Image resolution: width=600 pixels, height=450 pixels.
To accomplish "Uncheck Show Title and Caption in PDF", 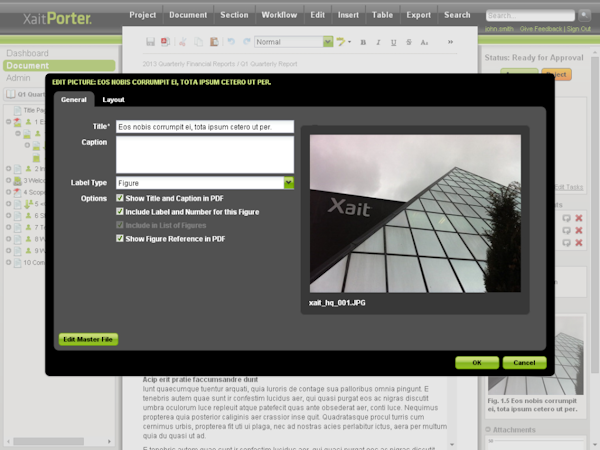I will coord(120,198).
